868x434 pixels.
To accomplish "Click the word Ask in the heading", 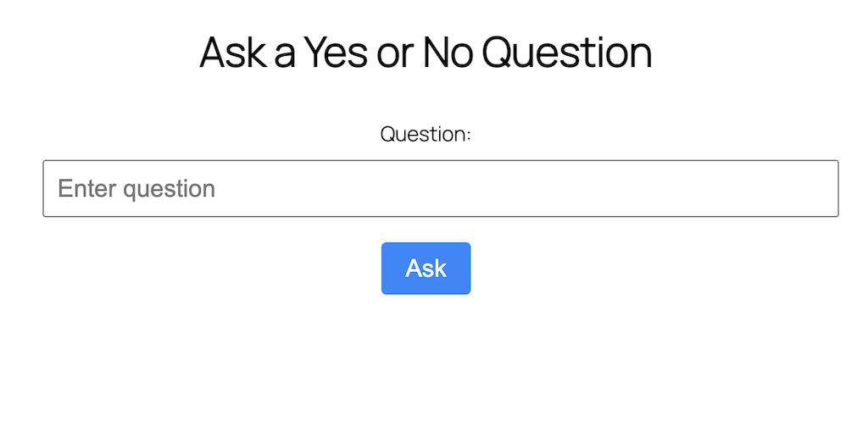I will (x=235, y=53).
